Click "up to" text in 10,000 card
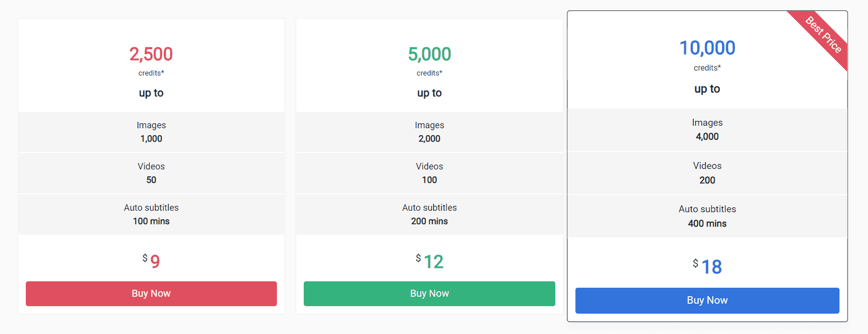The height and width of the screenshot is (334, 868). pos(707,89)
